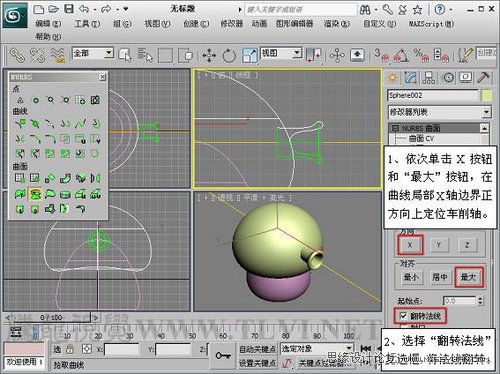Open the help icon dropdown arrow
Viewport: 500px width, 374px height.
coord(451,10)
